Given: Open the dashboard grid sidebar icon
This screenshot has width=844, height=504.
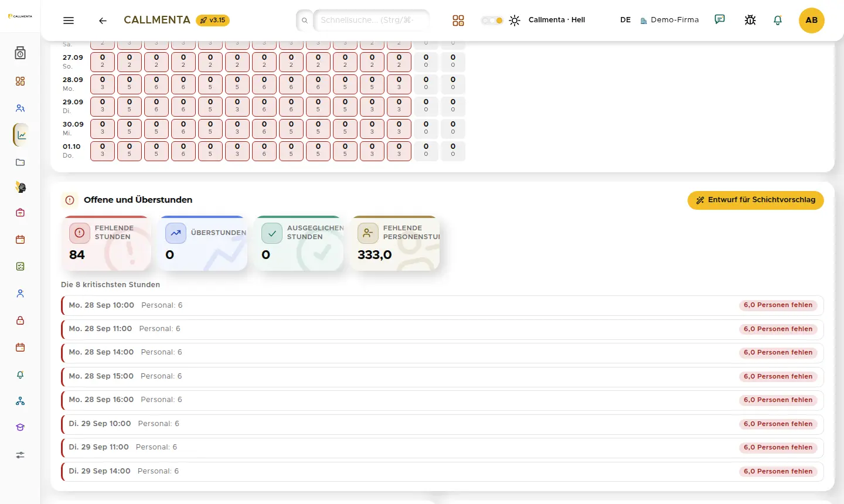Looking at the screenshot, I should [x=21, y=81].
